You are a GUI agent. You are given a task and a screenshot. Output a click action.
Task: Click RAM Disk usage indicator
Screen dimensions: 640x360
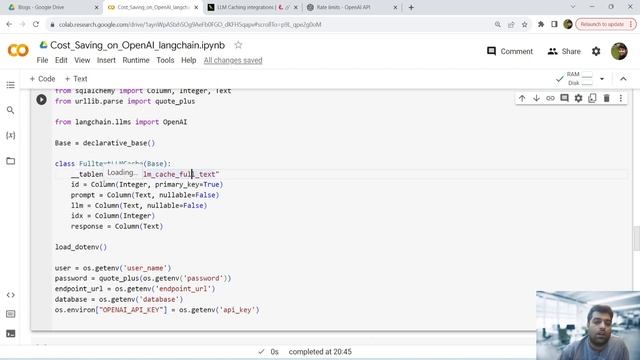click(x=580, y=79)
